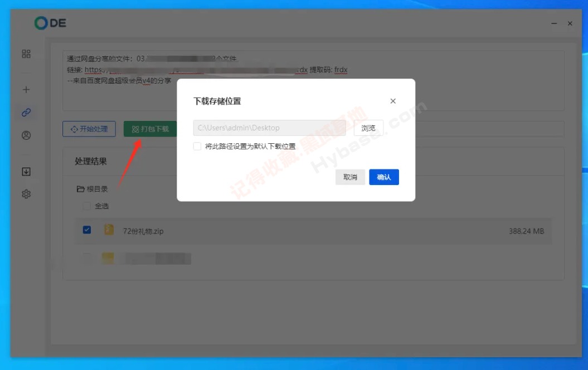Click the ODE logo in the title bar
Screen dimensions: 588x370
pyautogui.click(x=50, y=23)
